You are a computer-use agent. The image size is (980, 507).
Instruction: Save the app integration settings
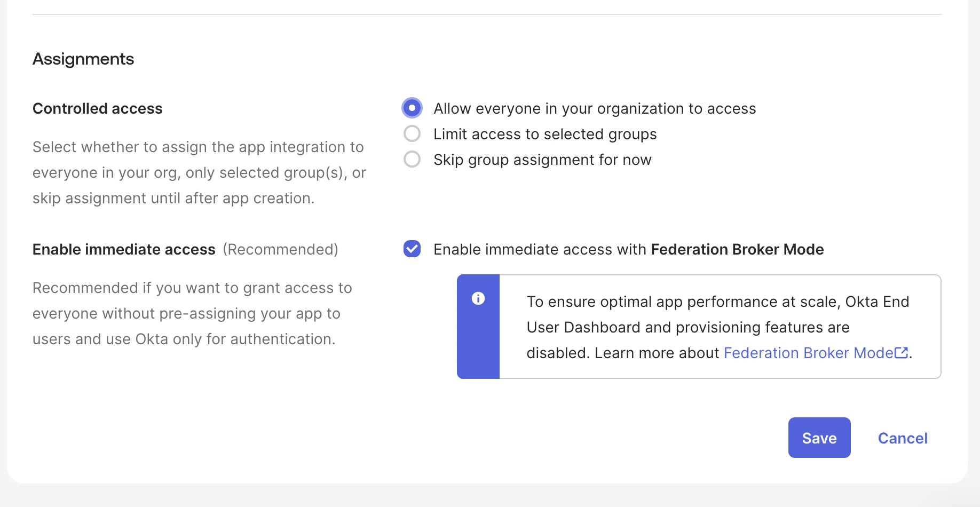click(x=819, y=438)
